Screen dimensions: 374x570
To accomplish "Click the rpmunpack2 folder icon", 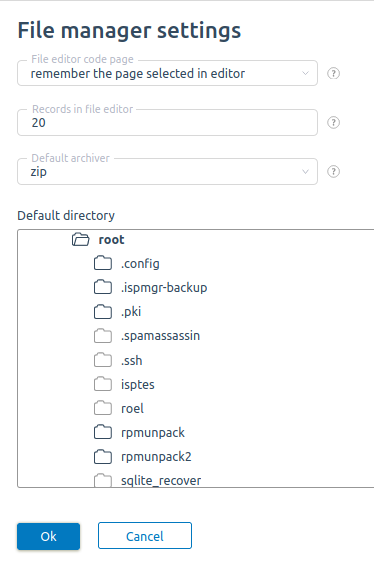I will (103, 457).
